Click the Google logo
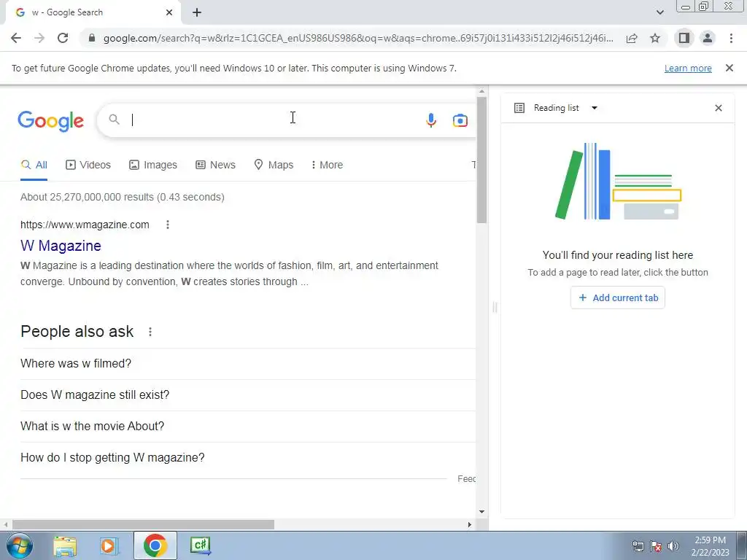Image resolution: width=747 pixels, height=560 pixels. pos(51,120)
